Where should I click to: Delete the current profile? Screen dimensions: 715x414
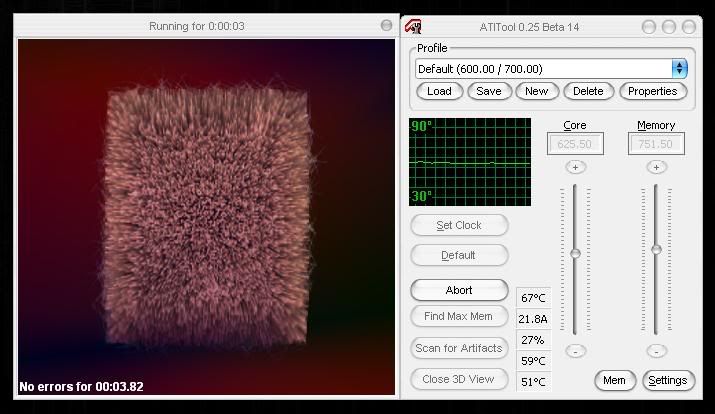coord(588,91)
